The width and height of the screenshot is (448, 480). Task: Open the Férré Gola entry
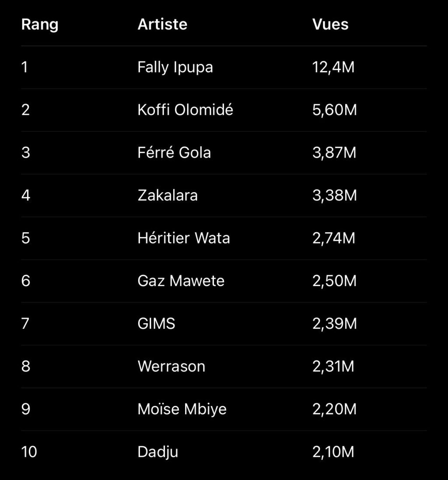pyautogui.click(x=174, y=153)
